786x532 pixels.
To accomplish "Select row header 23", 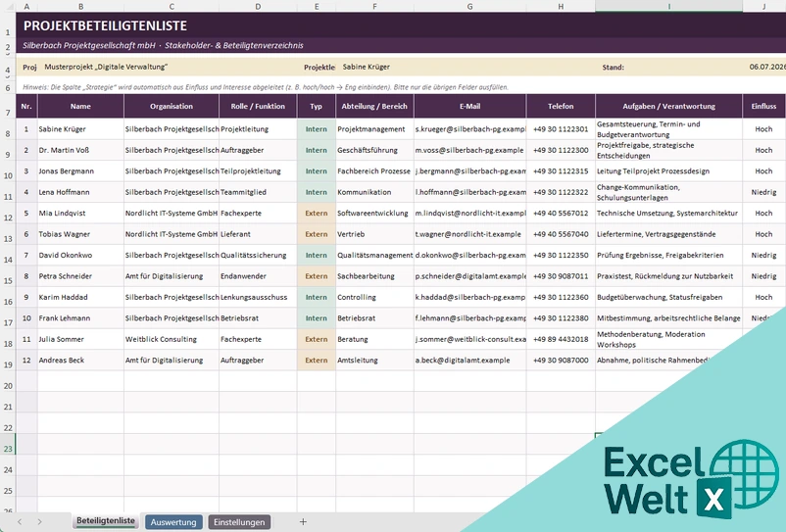I will tap(8, 446).
